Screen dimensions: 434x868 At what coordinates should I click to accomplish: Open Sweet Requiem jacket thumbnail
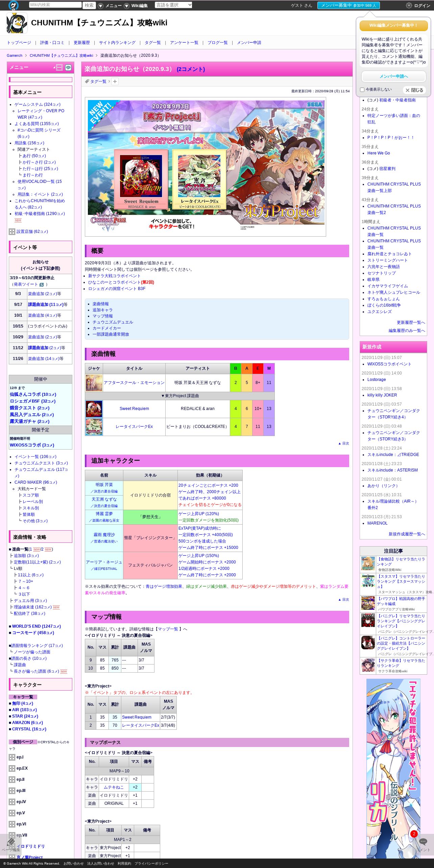(x=94, y=409)
